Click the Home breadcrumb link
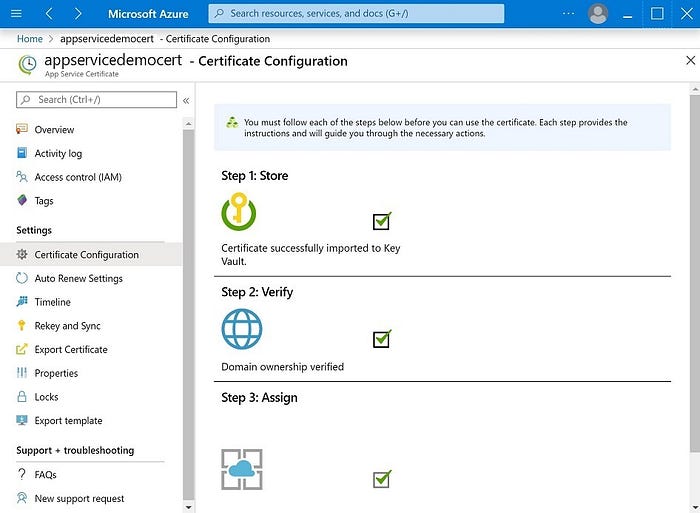 coord(30,39)
